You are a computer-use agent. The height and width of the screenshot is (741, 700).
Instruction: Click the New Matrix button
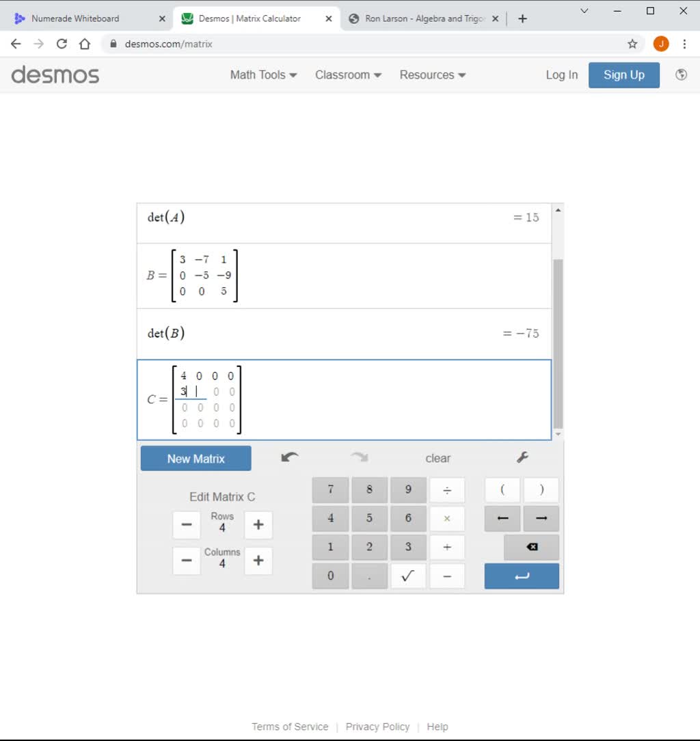coord(196,458)
